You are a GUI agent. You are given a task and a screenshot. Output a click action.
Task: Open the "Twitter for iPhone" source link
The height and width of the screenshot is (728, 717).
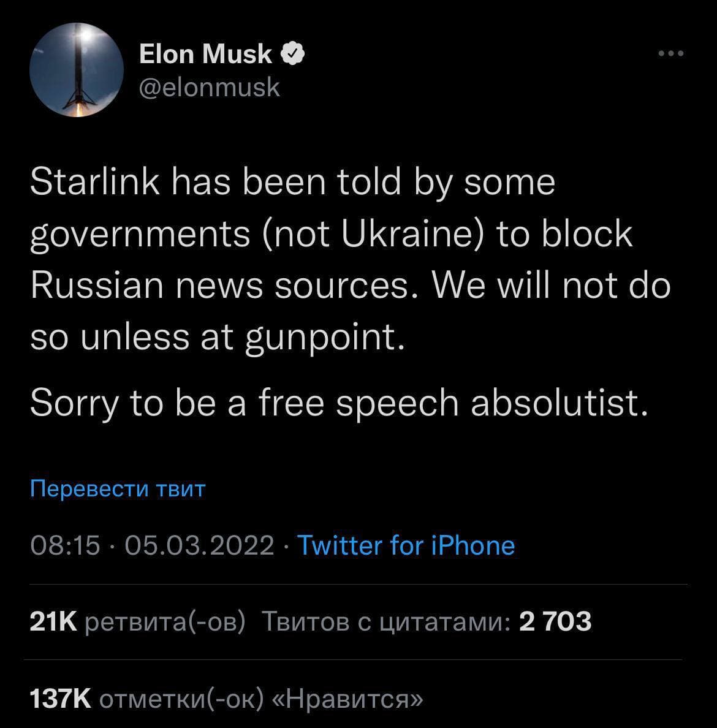[406, 545]
